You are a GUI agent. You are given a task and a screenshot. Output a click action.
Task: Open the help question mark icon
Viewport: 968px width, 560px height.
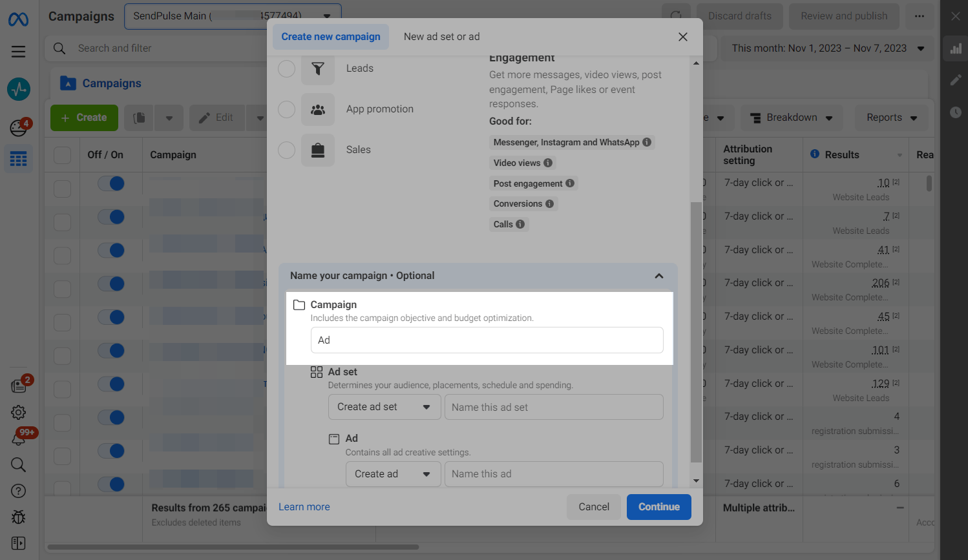tap(18, 491)
